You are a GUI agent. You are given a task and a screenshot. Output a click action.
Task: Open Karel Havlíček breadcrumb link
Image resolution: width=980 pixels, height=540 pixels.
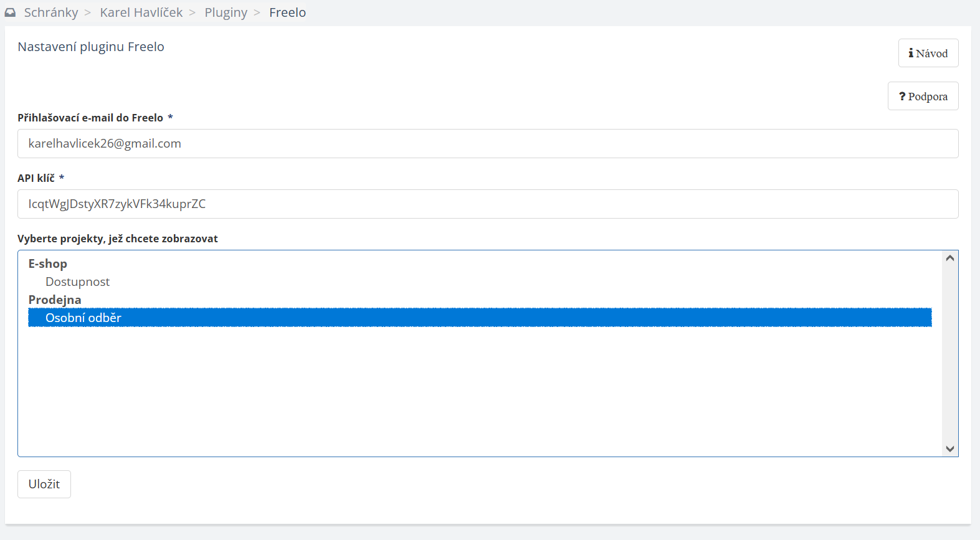tap(141, 12)
